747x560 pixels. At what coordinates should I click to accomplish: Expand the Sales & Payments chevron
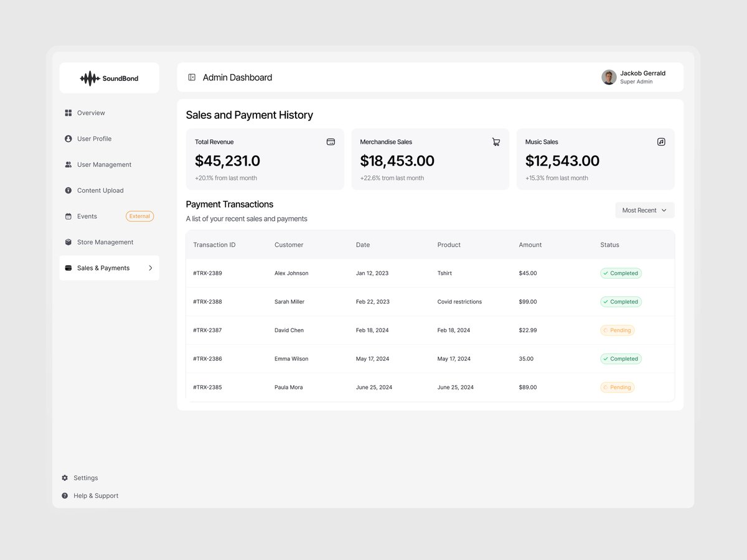coord(150,268)
